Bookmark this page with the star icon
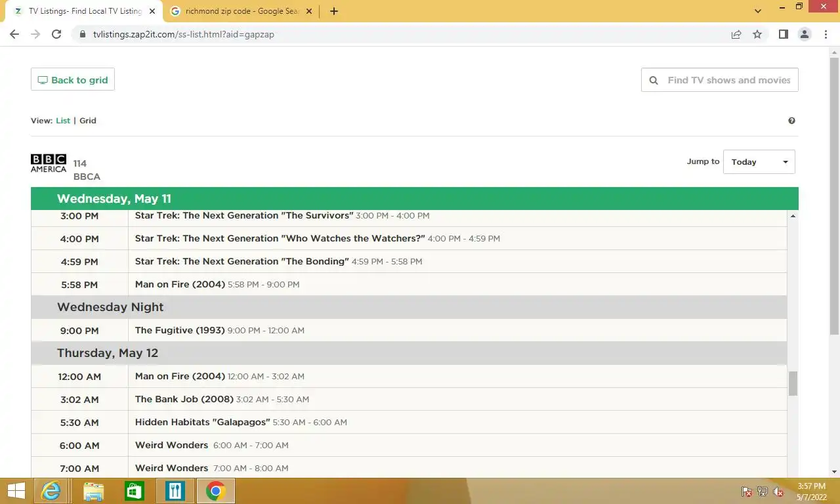The height and width of the screenshot is (504, 840). (757, 34)
